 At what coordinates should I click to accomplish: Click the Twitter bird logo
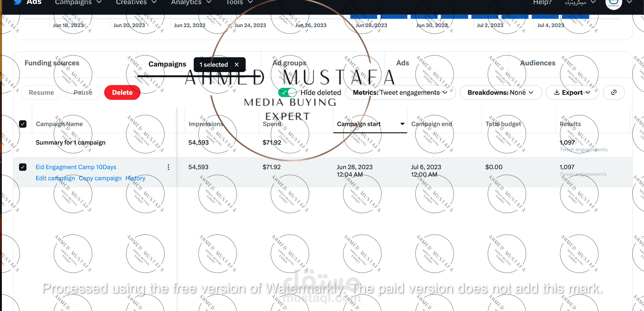(x=17, y=2)
